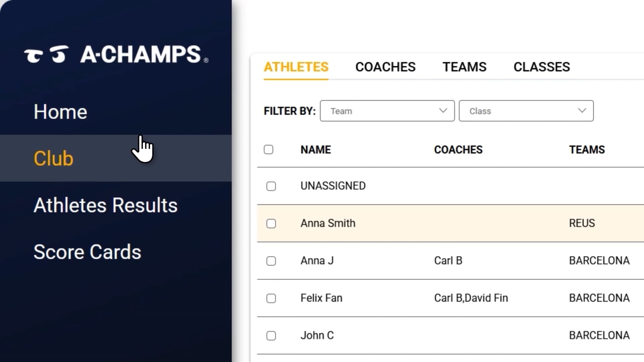Viewport: 644px width, 362px height.
Task: Select Club in the sidebar
Action: click(x=53, y=158)
